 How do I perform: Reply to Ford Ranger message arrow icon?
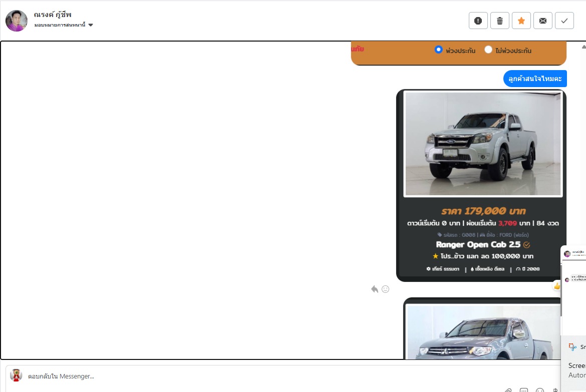coord(375,289)
